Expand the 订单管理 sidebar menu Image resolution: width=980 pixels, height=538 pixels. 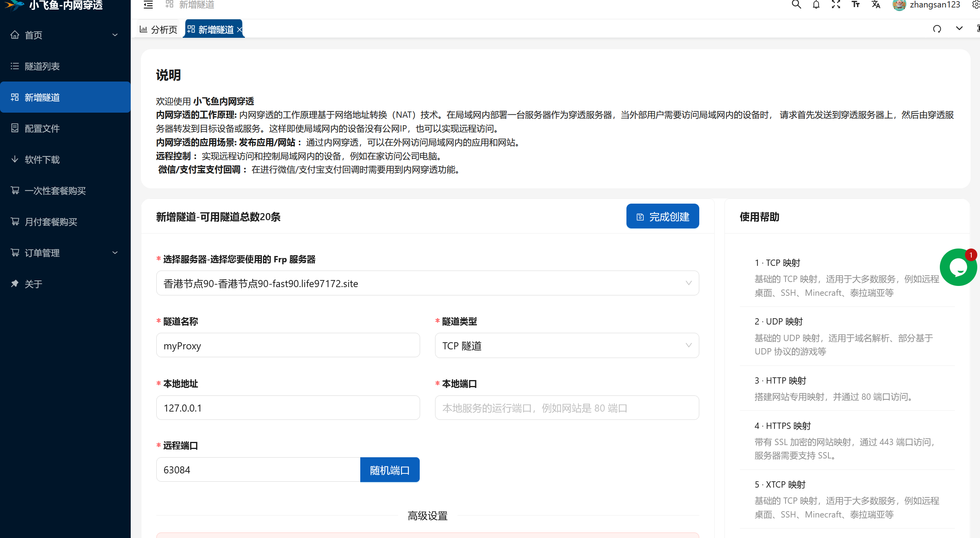tap(65, 253)
